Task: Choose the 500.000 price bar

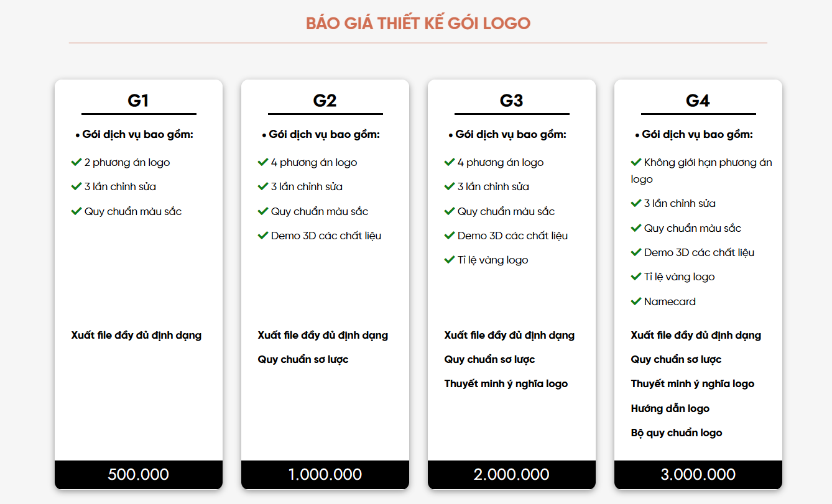Action: pyautogui.click(x=139, y=475)
